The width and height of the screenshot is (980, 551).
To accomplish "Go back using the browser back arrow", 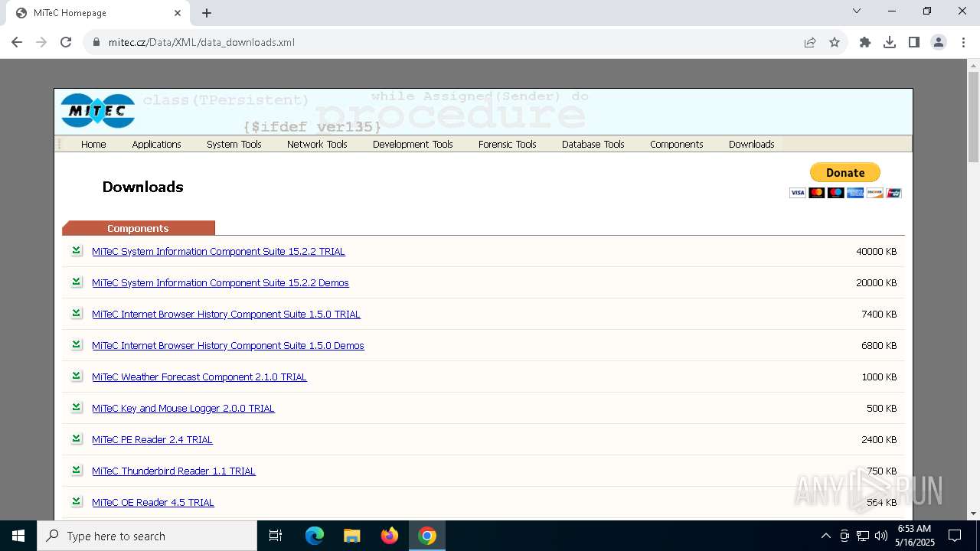I will point(17,42).
